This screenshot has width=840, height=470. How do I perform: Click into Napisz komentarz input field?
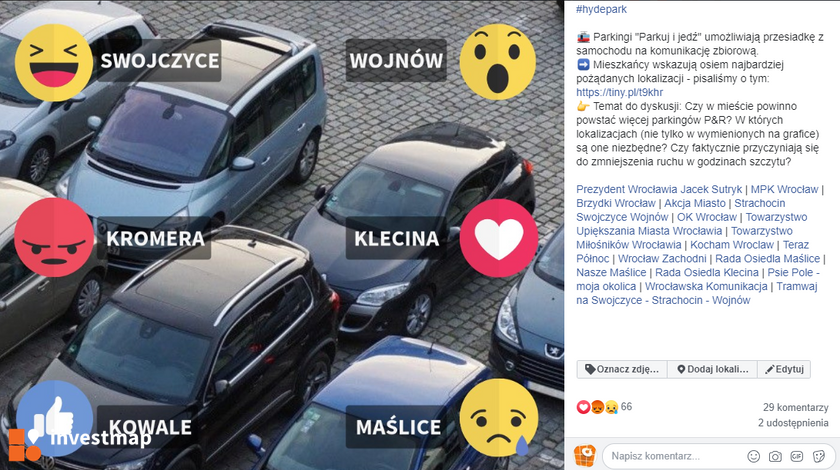pyautogui.click(x=674, y=456)
